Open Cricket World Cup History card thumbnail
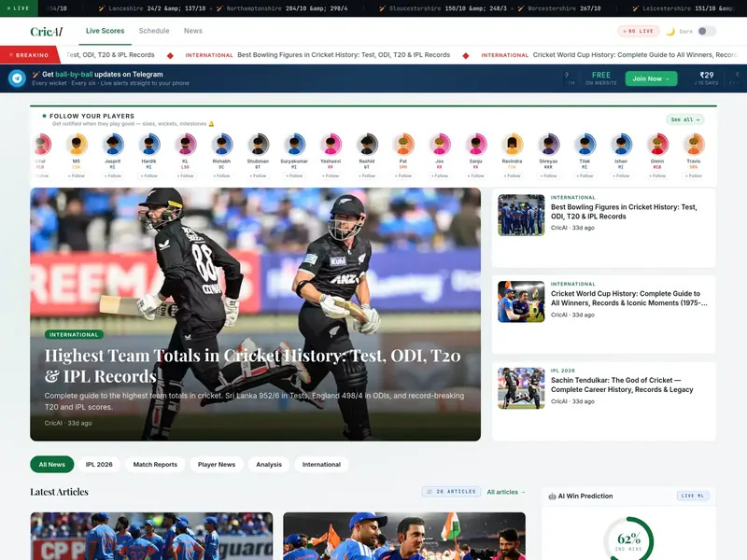Viewport: 747px width, 560px height. pos(521,301)
